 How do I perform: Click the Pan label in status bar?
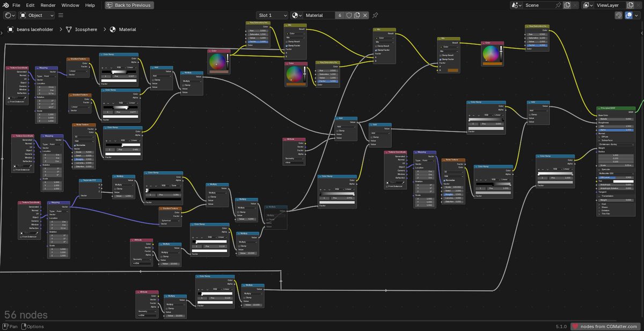13,326
